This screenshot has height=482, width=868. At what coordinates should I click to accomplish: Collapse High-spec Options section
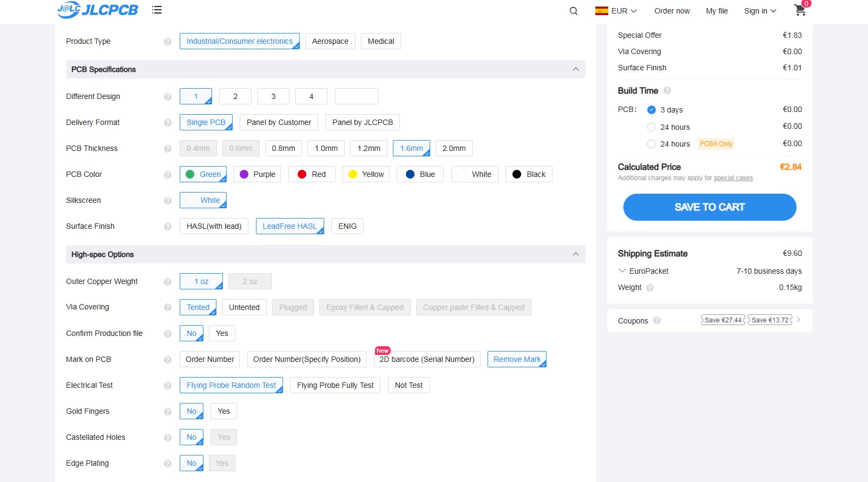pyautogui.click(x=575, y=254)
